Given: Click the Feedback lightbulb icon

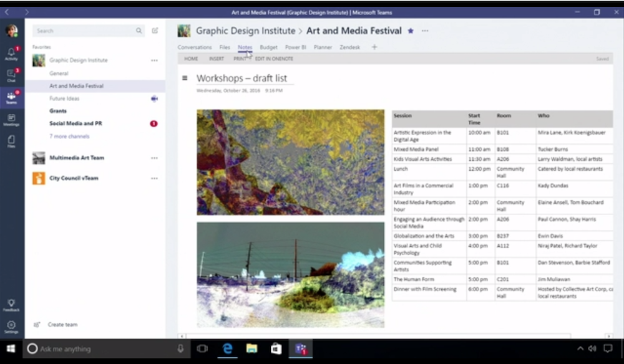Looking at the screenshot, I should coord(11,305).
